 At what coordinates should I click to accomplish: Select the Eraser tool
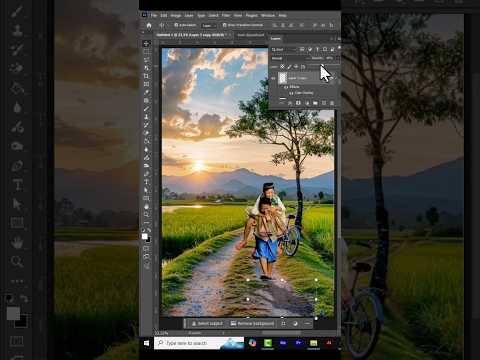(x=146, y=133)
